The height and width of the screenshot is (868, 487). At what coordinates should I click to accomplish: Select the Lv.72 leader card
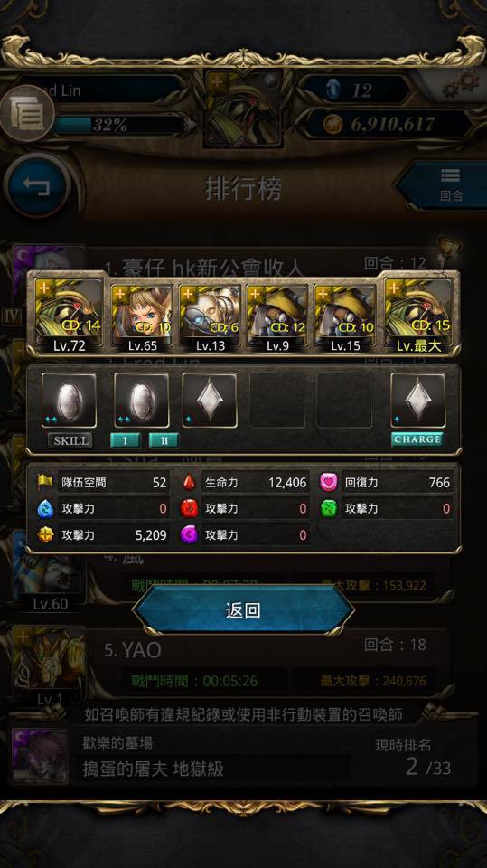pyautogui.click(x=69, y=316)
